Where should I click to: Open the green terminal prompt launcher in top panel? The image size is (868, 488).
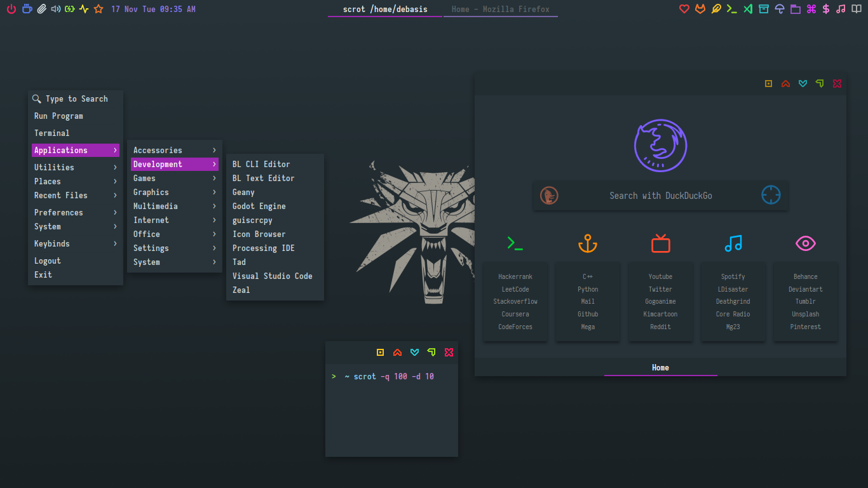tap(732, 9)
